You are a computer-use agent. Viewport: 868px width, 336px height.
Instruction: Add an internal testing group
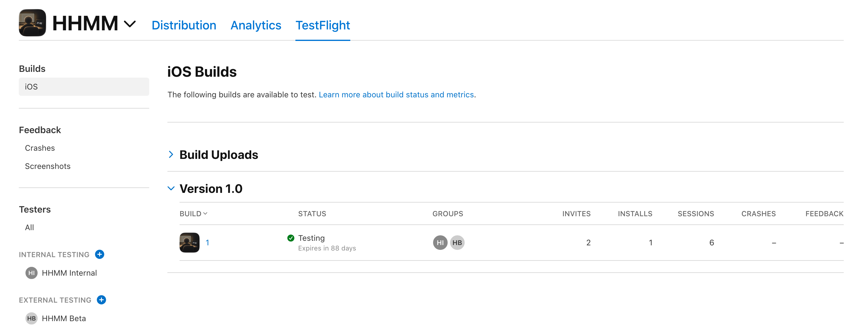(x=99, y=254)
